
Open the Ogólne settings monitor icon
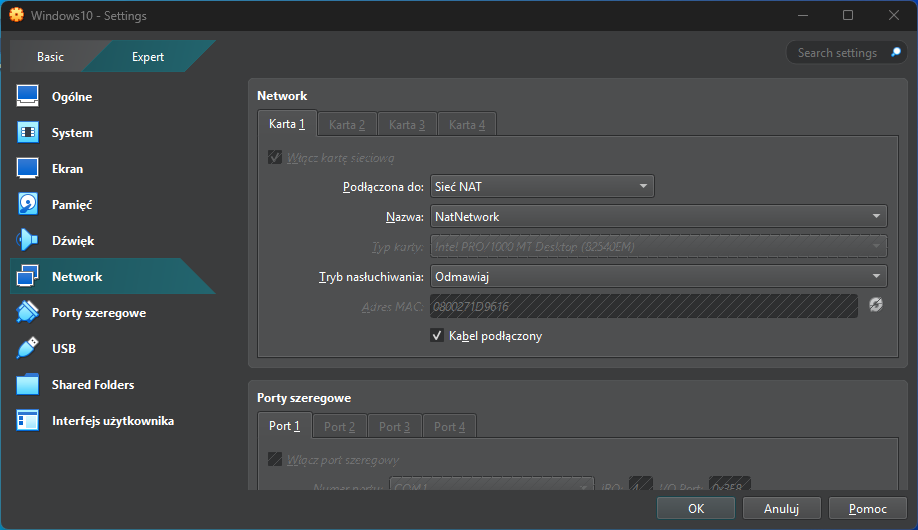(x=28, y=96)
